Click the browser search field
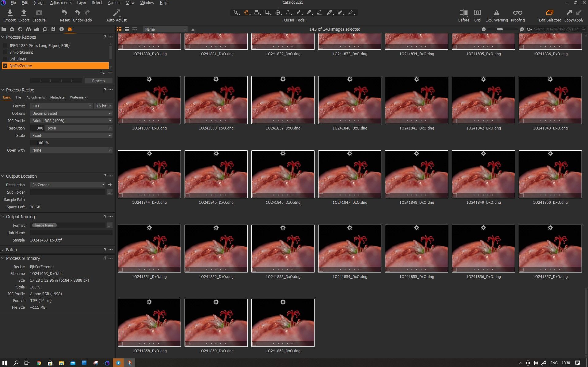 click(557, 29)
